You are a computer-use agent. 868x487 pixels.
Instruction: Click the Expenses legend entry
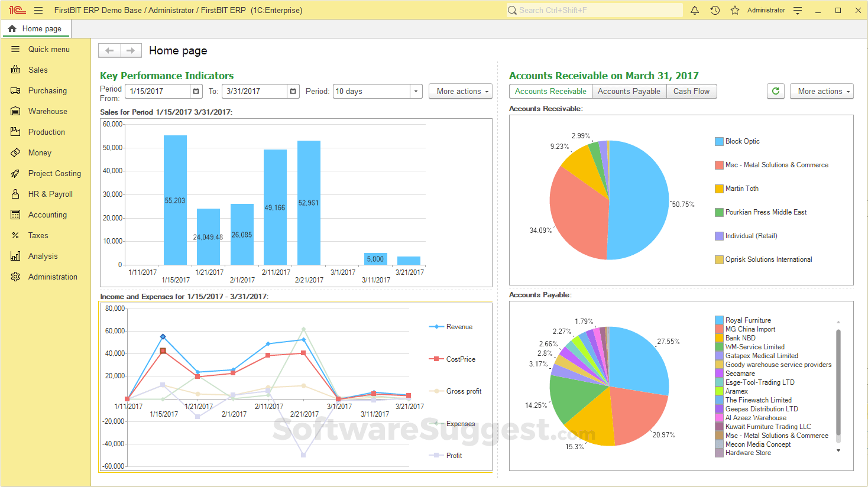[452, 424]
